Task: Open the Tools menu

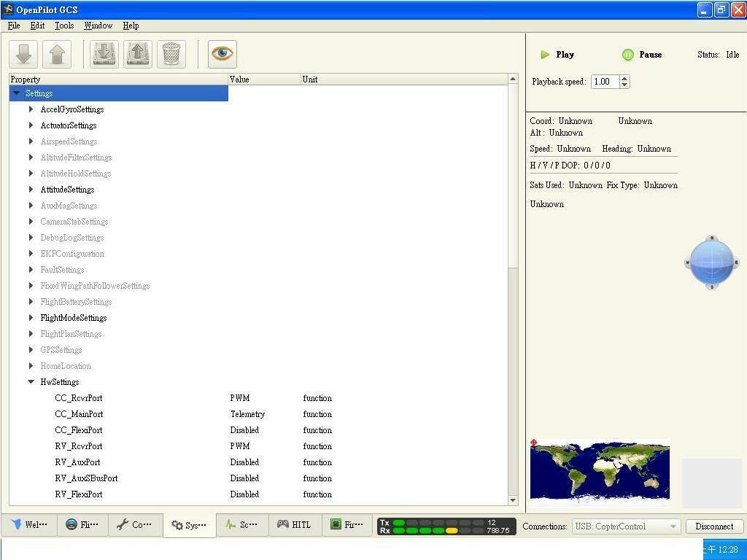Action: pyautogui.click(x=64, y=26)
